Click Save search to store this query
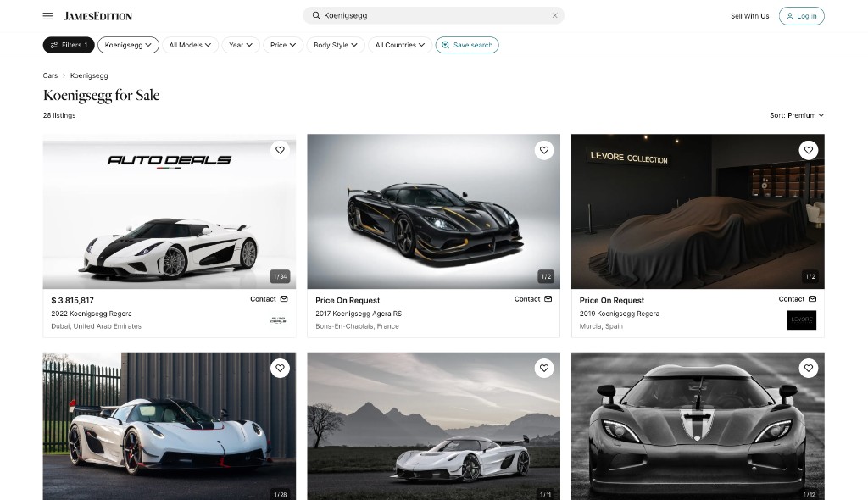The width and height of the screenshot is (868, 500). point(467,45)
